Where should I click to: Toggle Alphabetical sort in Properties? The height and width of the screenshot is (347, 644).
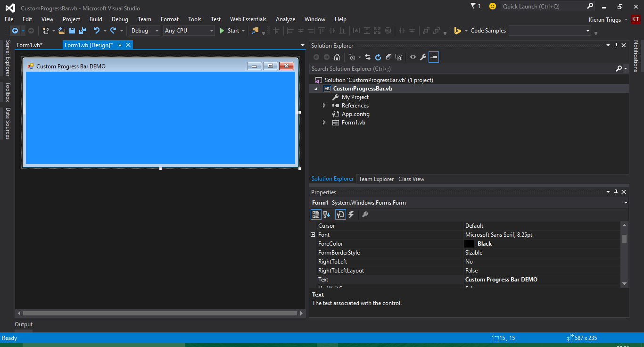pyautogui.click(x=327, y=215)
